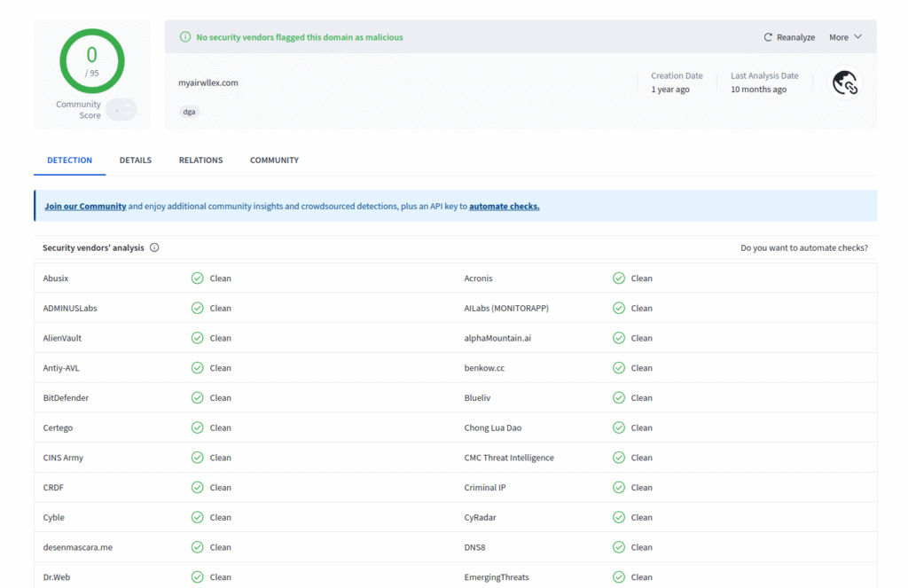This screenshot has height=588, width=908.
Task: Open the RELATIONS tab
Action: coord(200,160)
